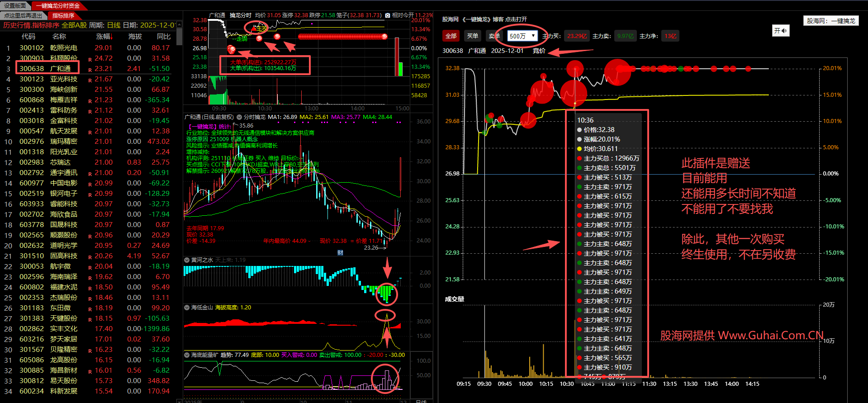Select 亚光科技 row in stock list
Screen dimensions: 868x403
coord(63,79)
